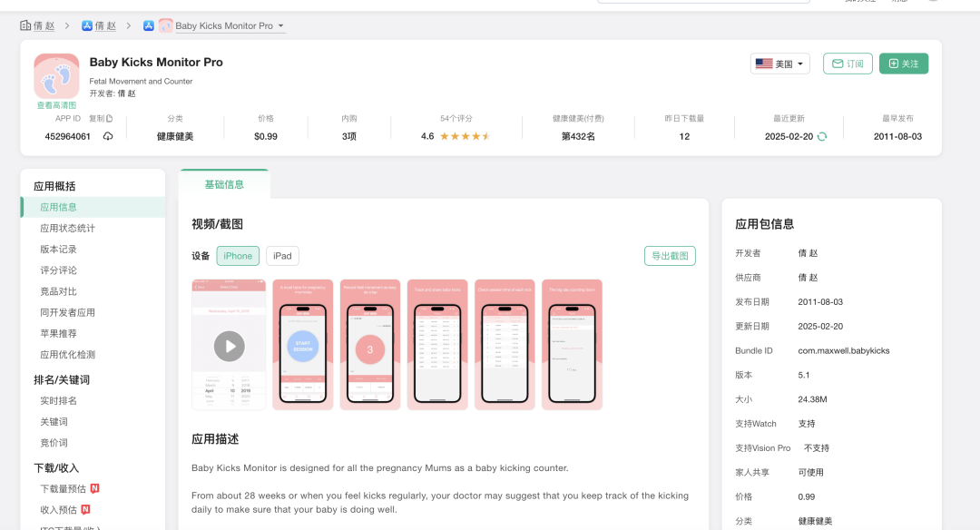Click the size value 24.38M
Screen dimensions: 980x530
[812, 399]
